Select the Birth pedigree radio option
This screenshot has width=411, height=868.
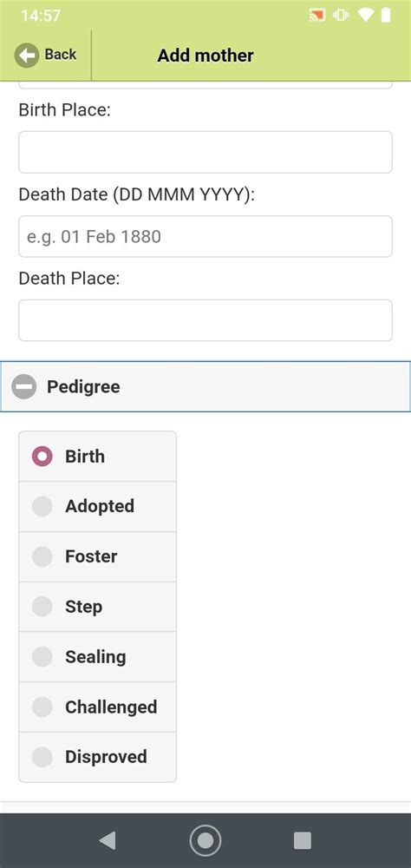click(97, 457)
